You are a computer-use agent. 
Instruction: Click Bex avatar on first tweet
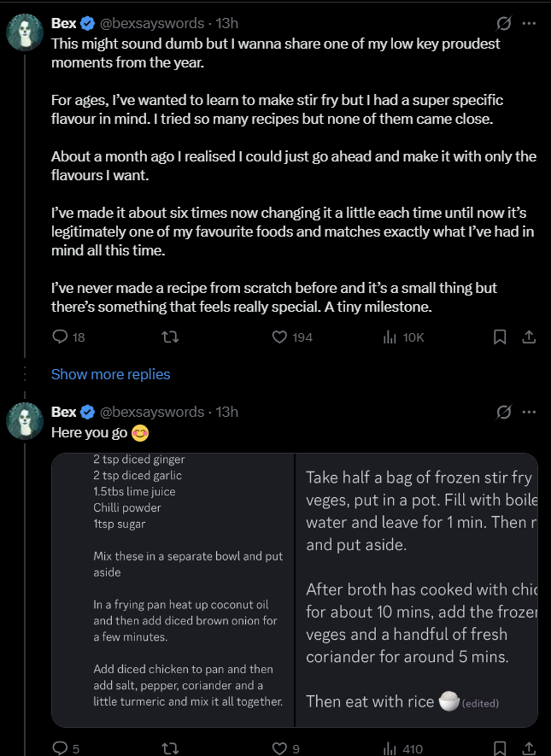click(x=24, y=32)
